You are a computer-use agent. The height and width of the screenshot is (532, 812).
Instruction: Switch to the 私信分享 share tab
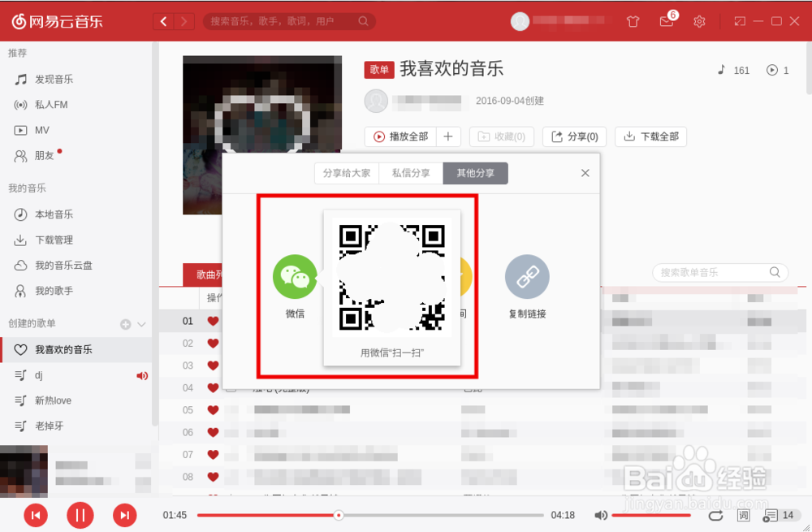point(410,173)
